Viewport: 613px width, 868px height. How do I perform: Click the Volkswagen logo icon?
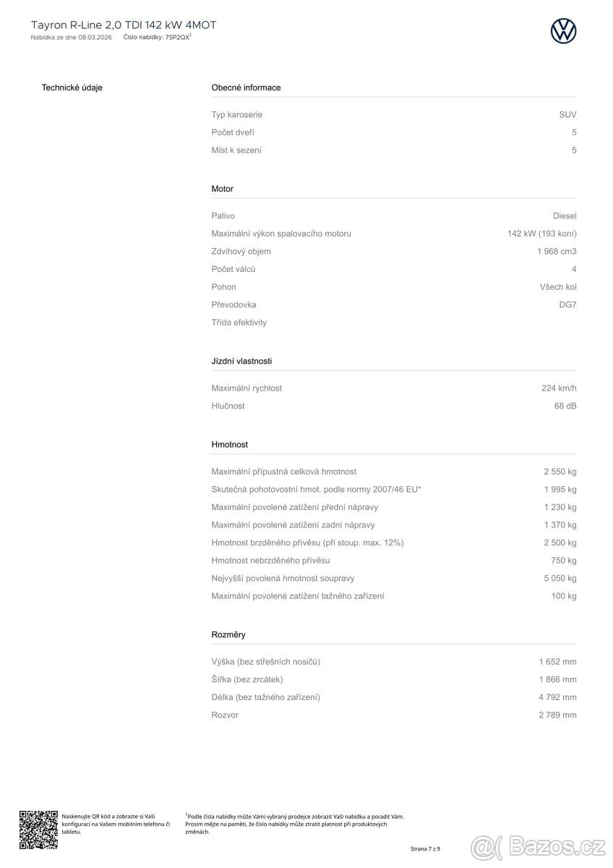563,31
